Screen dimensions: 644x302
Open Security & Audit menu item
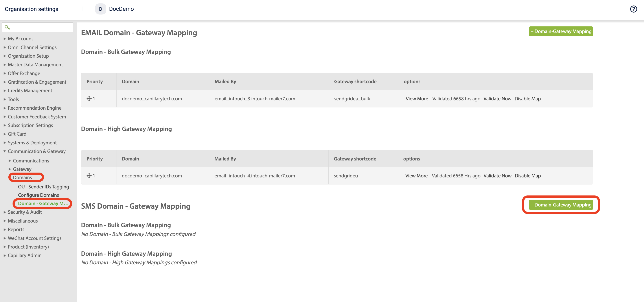click(25, 212)
